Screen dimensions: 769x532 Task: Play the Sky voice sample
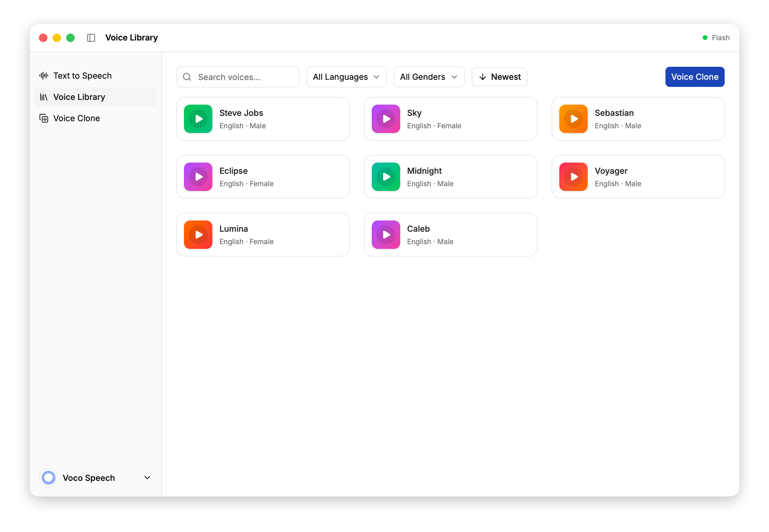(386, 119)
